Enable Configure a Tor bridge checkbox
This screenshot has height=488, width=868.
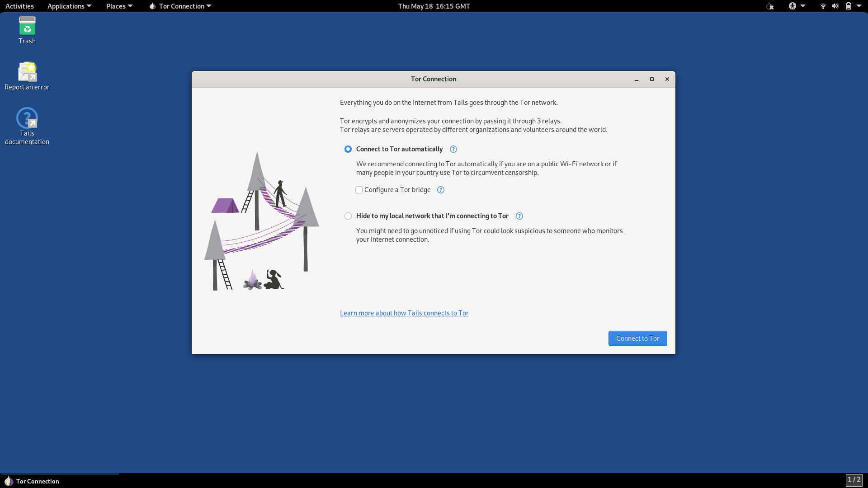coord(359,190)
